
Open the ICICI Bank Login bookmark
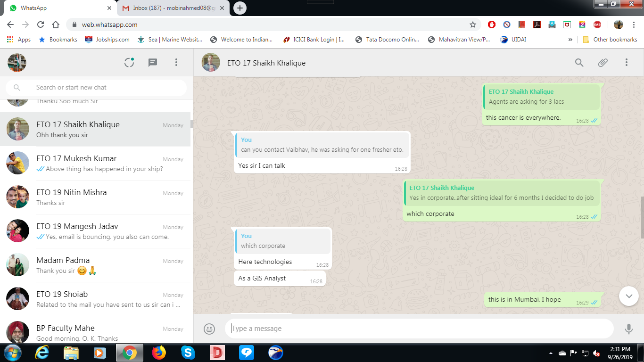pos(314,40)
